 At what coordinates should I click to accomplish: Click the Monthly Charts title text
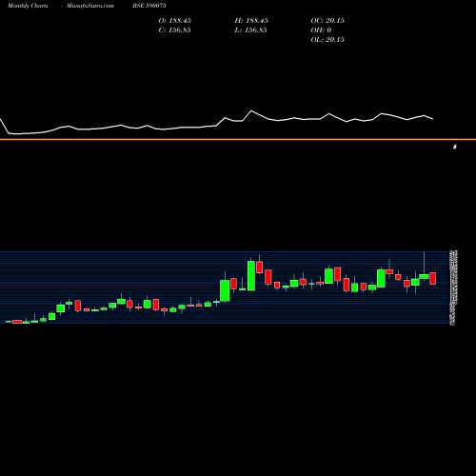[28, 6]
